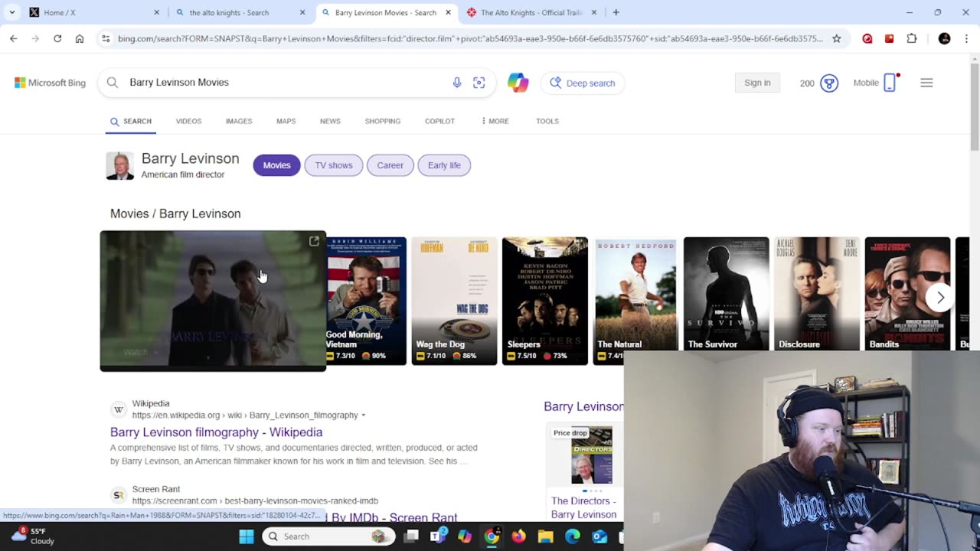
Task: Open the Bing hamburger menu
Action: (926, 83)
